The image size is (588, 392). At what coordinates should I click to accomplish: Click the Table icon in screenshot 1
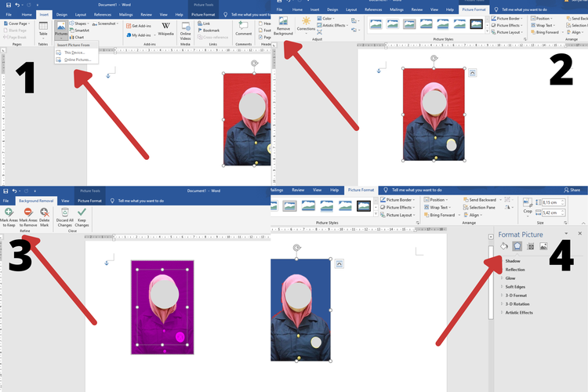pos(43,29)
